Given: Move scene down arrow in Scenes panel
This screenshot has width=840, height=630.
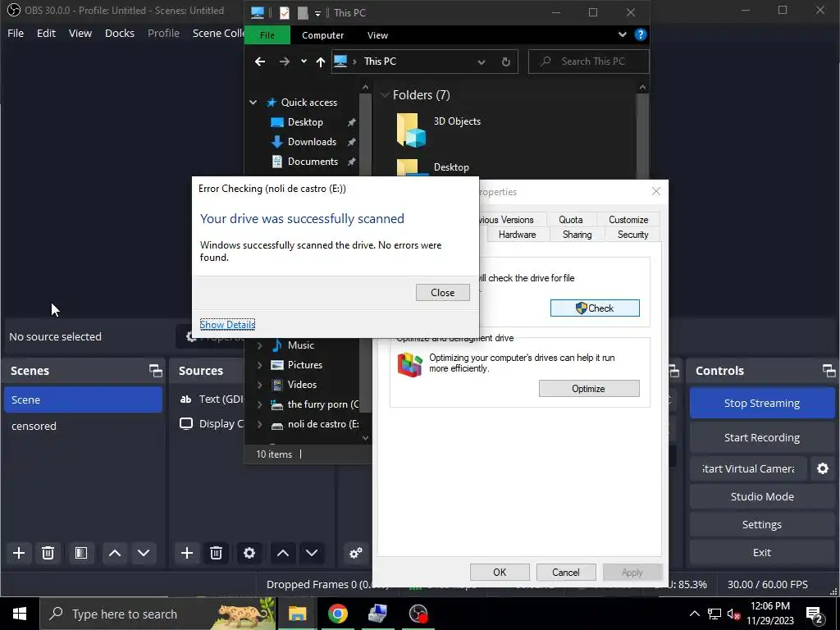Looking at the screenshot, I should tap(144, 553).
